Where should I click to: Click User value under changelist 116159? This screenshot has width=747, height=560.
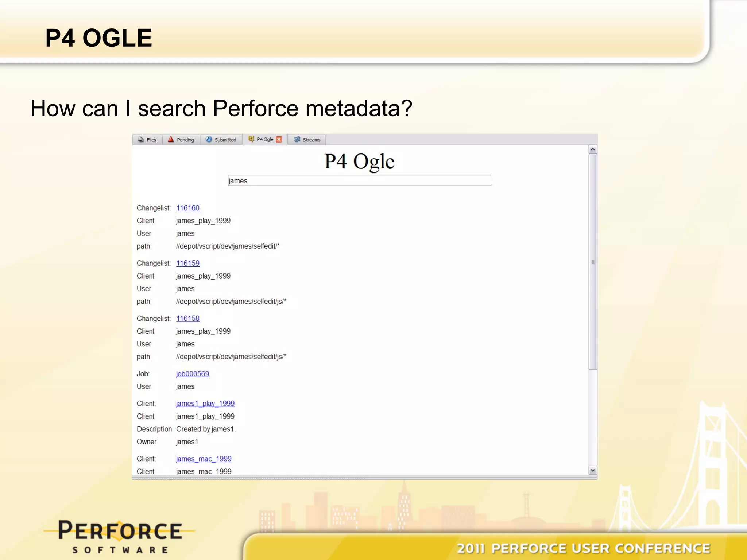click(x=185, y=289)
